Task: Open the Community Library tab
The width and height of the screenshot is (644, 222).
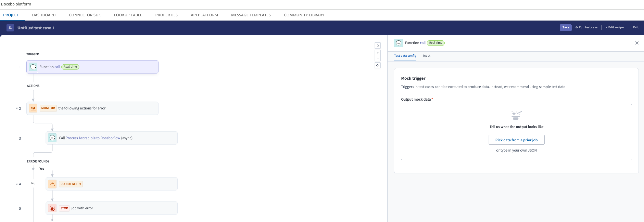Action: pos(304,15)
